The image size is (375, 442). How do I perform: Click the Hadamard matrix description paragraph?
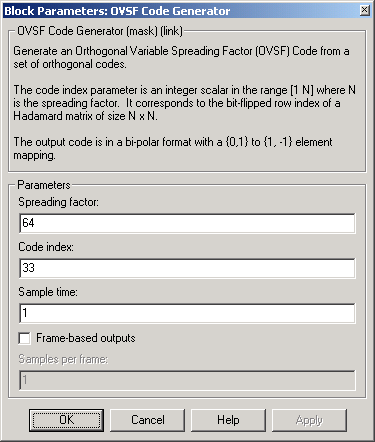184,103
